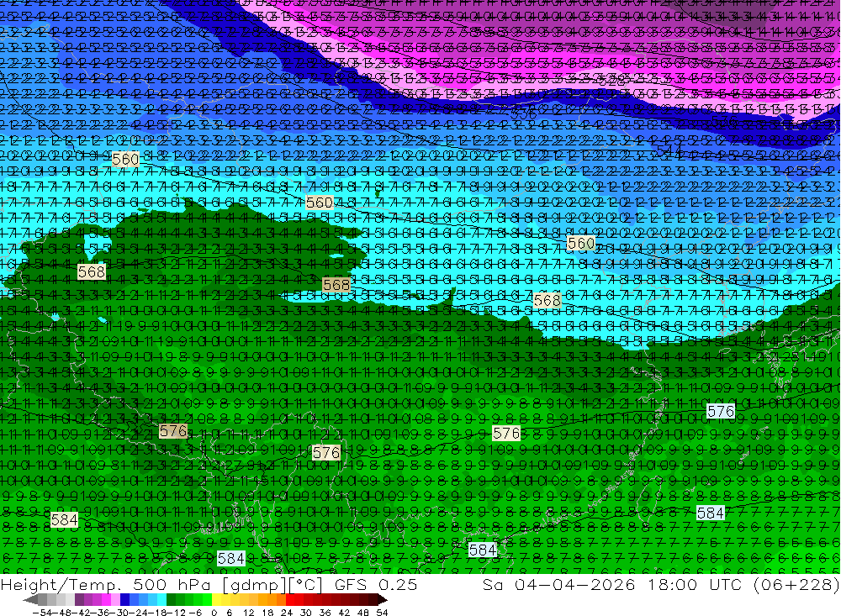Click the bright magenta swatch in the legend

107,600
